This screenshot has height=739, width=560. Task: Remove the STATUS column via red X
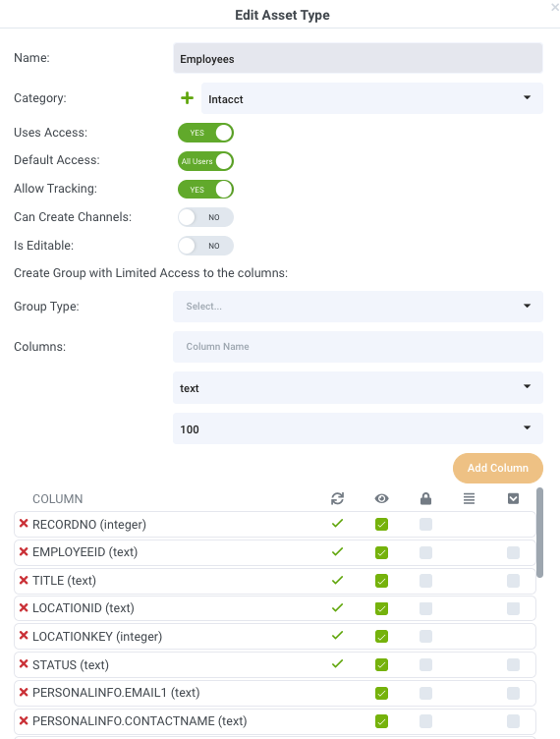tap(24, 664)
